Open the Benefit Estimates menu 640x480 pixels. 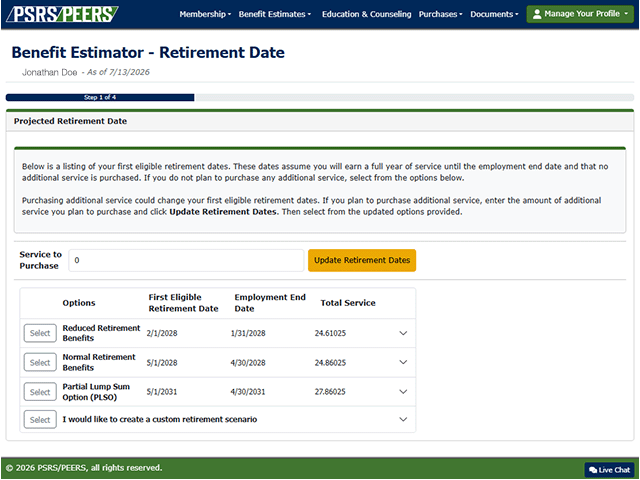point(275,14)
